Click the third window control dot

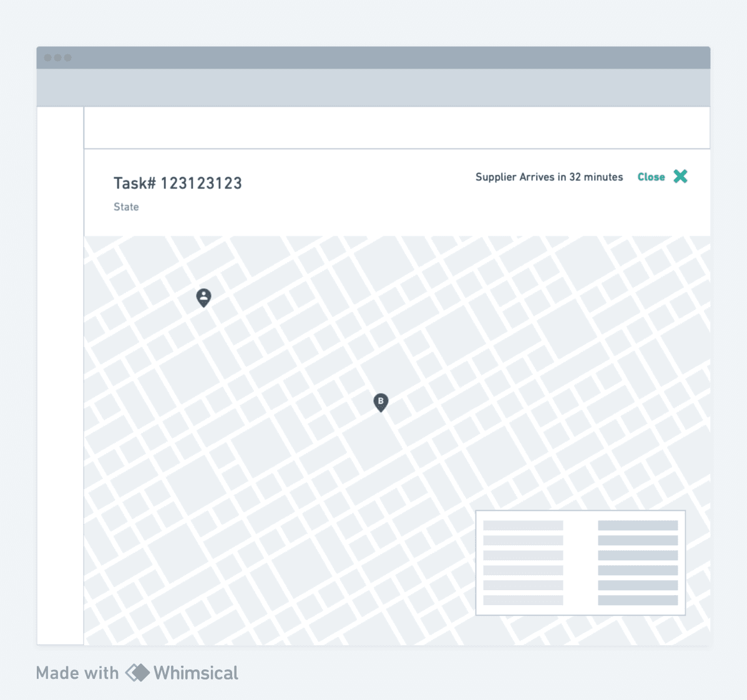point(67,57)
